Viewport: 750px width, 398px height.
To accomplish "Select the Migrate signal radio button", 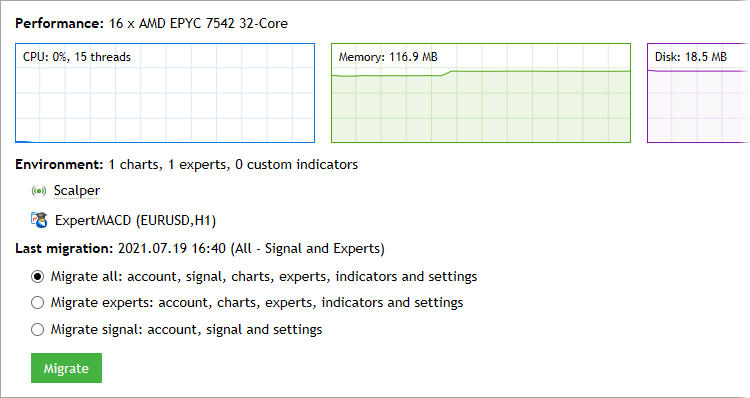I will 37,330.
